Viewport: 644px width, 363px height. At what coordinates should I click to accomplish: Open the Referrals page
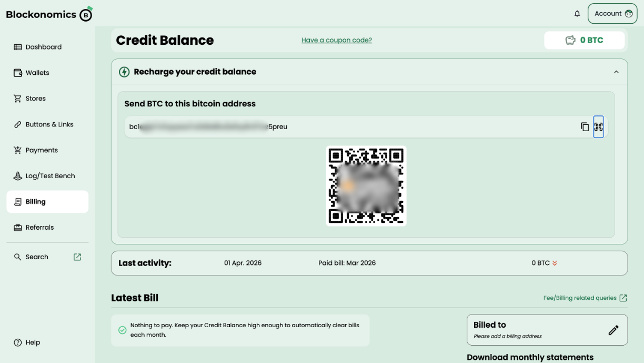click(x=34, y=228)
